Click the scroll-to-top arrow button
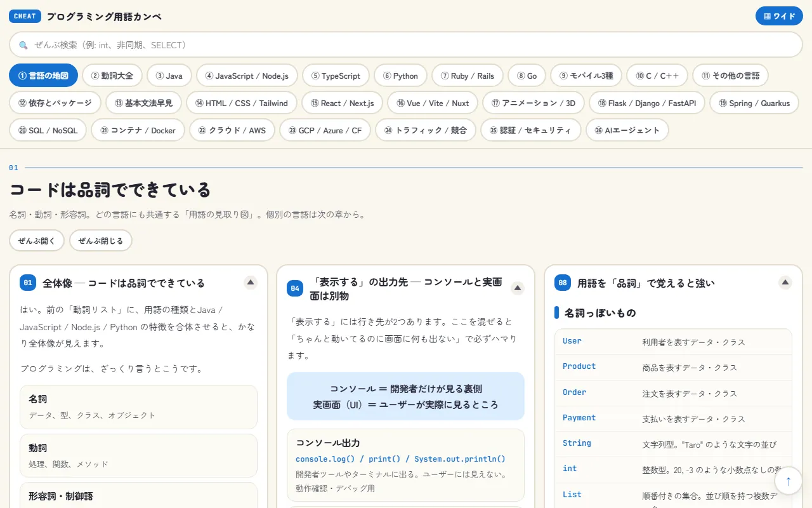Image resolution: width=812 pixels, height=508 pixels. [x=789, y=481]
